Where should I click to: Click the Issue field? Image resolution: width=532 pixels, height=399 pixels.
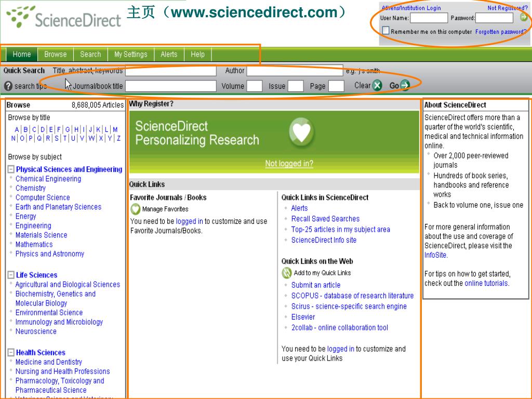[296, 86]
